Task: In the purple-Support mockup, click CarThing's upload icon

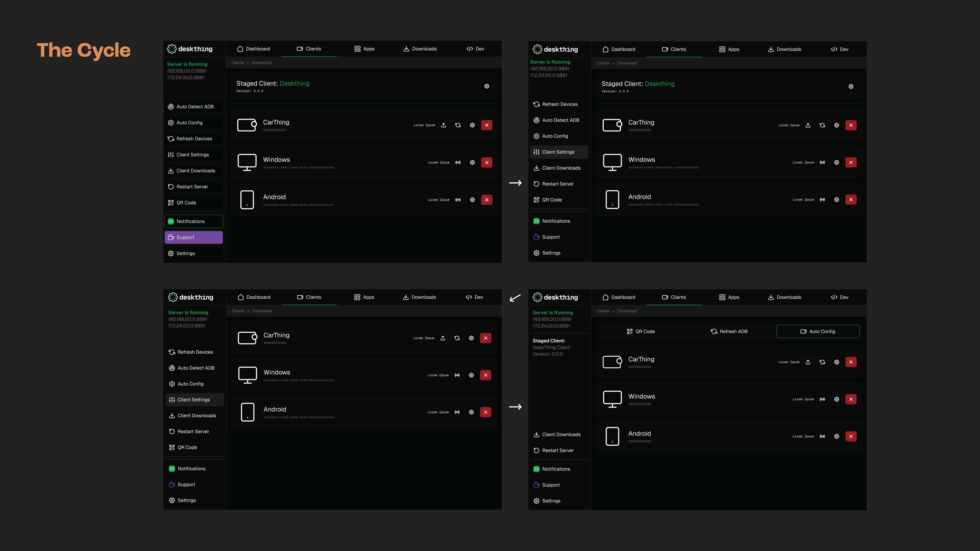Action: tap(444, 125)
